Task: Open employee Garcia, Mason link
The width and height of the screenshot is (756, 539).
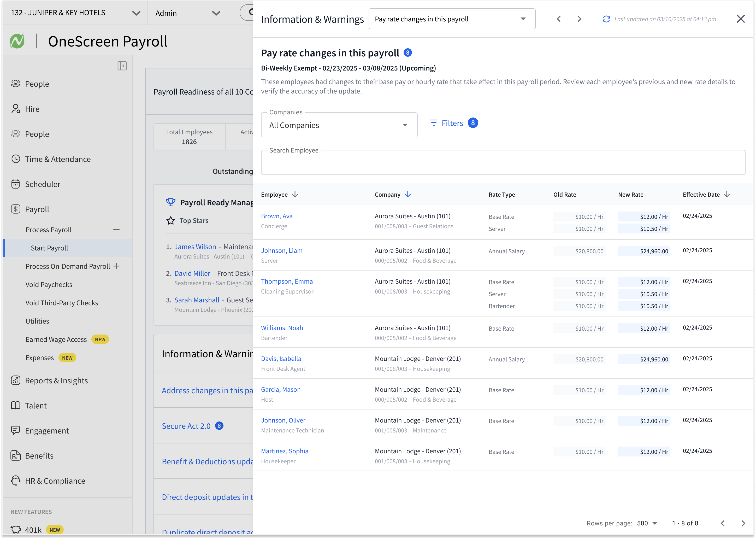Action: [x=281, y=390]
